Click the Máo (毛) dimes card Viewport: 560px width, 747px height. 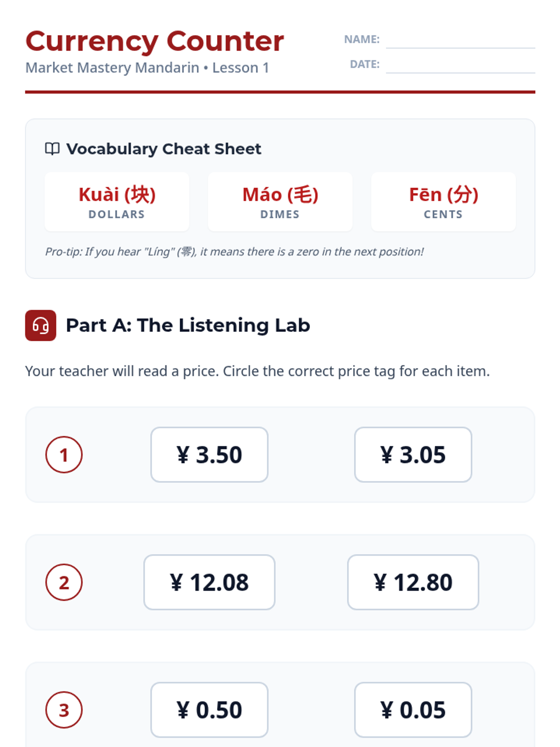(x=280, y=202)
